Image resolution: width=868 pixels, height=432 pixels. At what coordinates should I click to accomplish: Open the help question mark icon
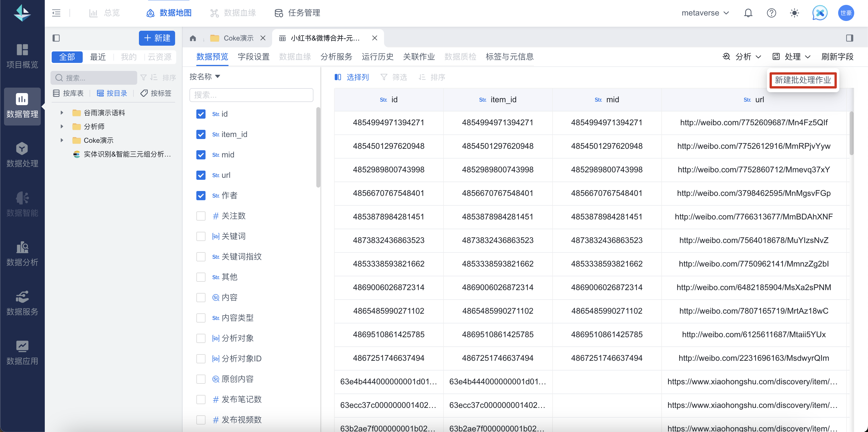[x=771, y=13]
